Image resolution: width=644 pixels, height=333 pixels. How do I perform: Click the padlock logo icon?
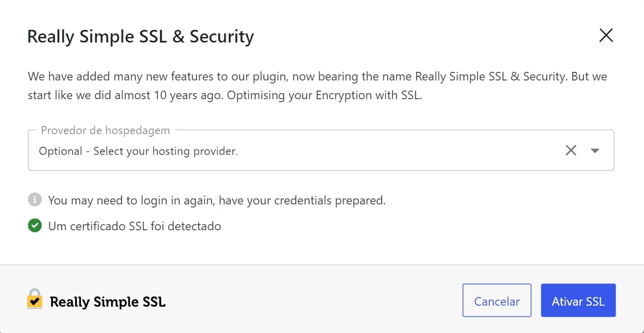[34, 299]
